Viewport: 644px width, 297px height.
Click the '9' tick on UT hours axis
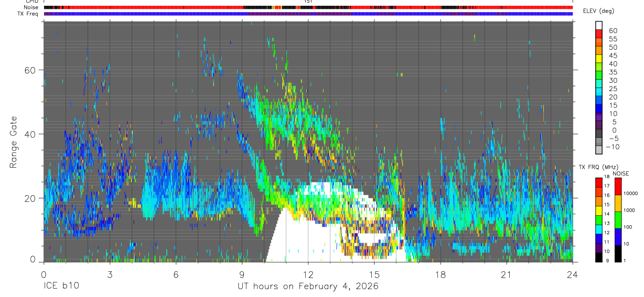(x=242, y=274)
